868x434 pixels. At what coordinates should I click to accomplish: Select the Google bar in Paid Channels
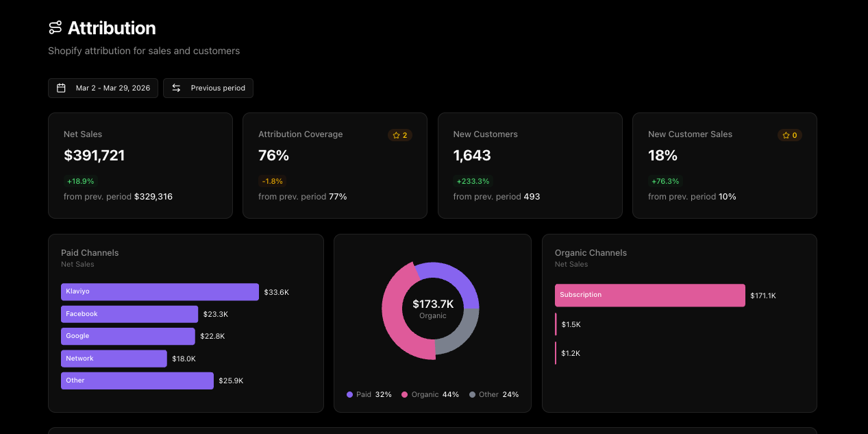point(127,336)
